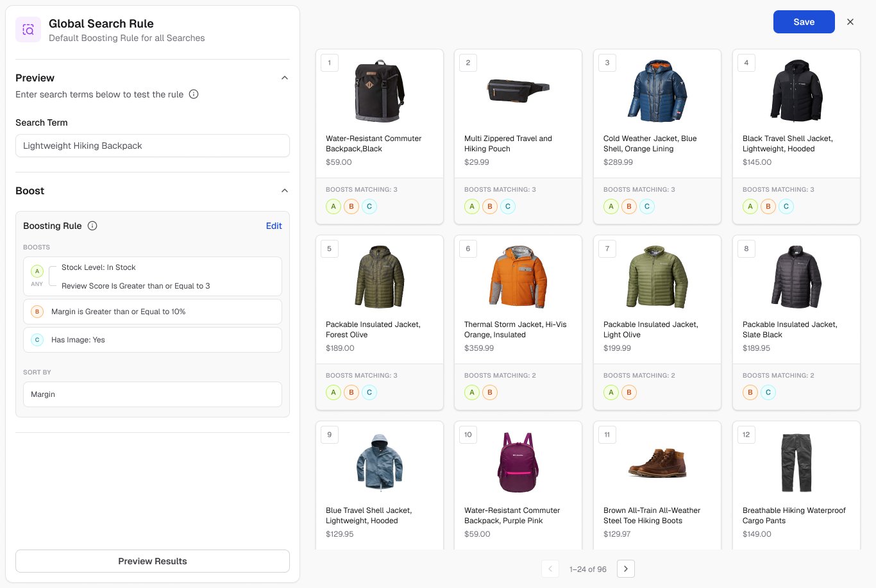Image resolution: width=876 pixels, height=588 pixels.
Task: Click Review Score Greater than or Equal to 3
Action: 136,286
